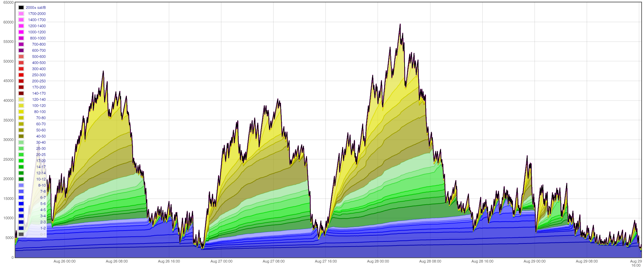This screenshot has width=644, height=268.
Task: Select the 50-60 olive legend swatch
Action: click(21, 130)
